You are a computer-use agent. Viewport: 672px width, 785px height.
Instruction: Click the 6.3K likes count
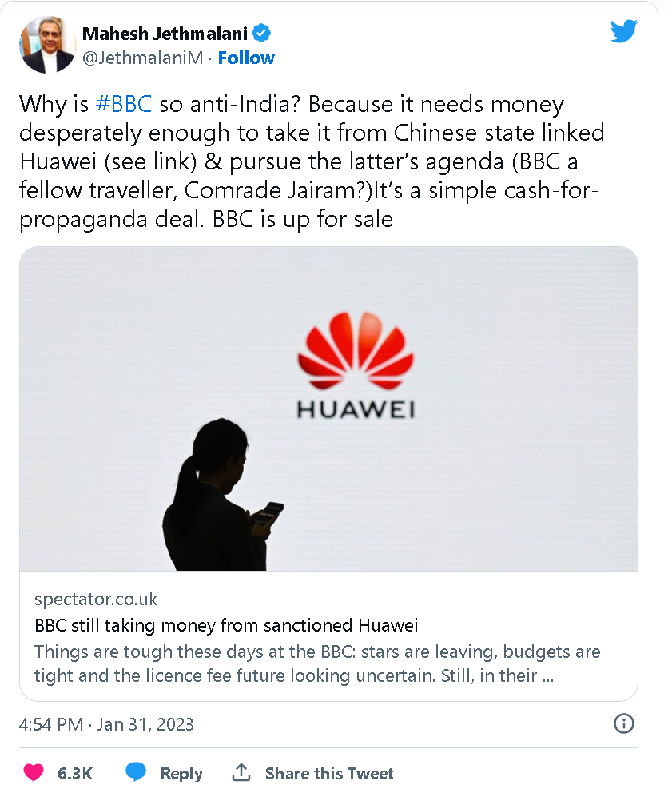click(x=75, y=773)
